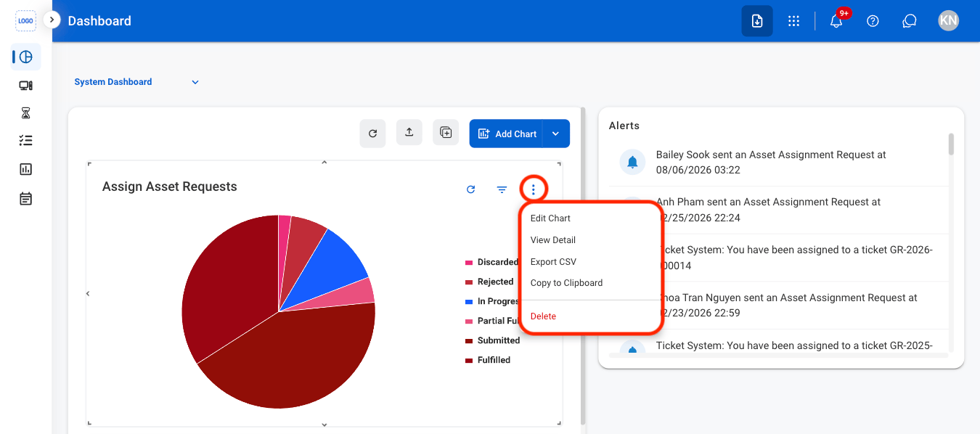Toggle the Rejected legend entry

[x=490, y=282]
